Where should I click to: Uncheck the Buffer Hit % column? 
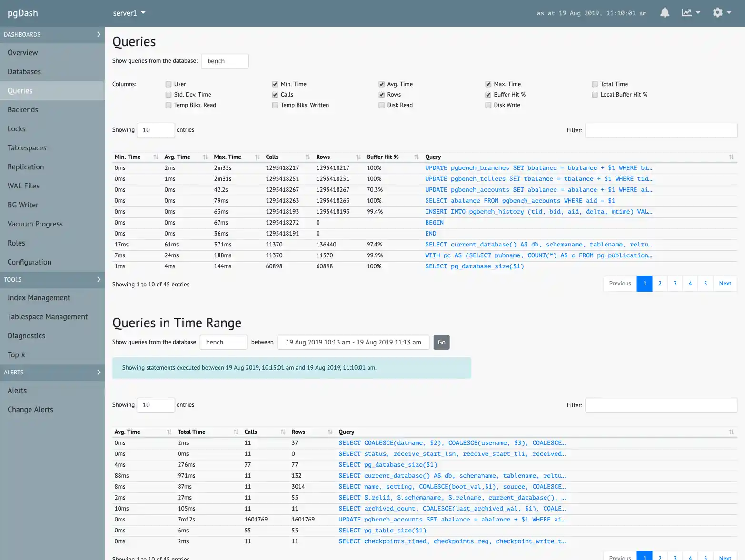488,95
